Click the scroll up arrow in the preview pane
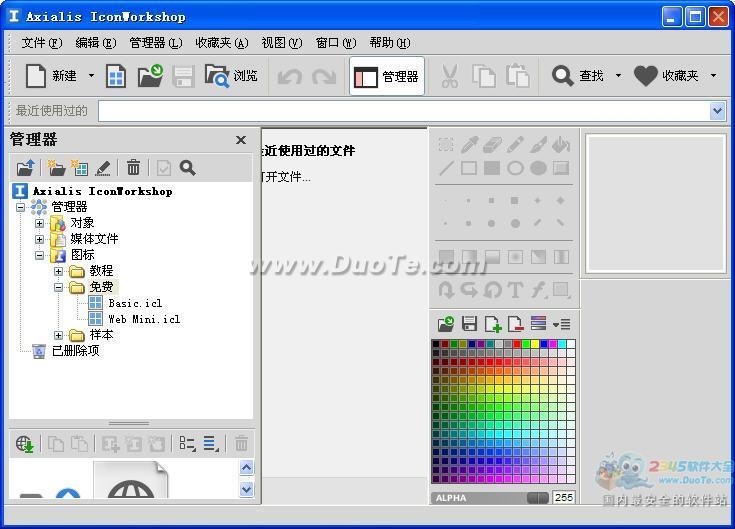The image size is (735, 529). coord(247,467)
